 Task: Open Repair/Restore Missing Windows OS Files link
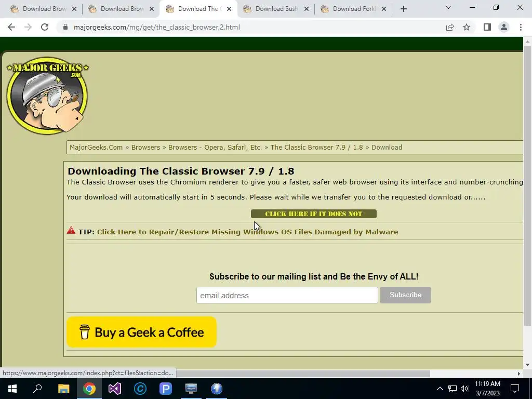click(248, 232)
